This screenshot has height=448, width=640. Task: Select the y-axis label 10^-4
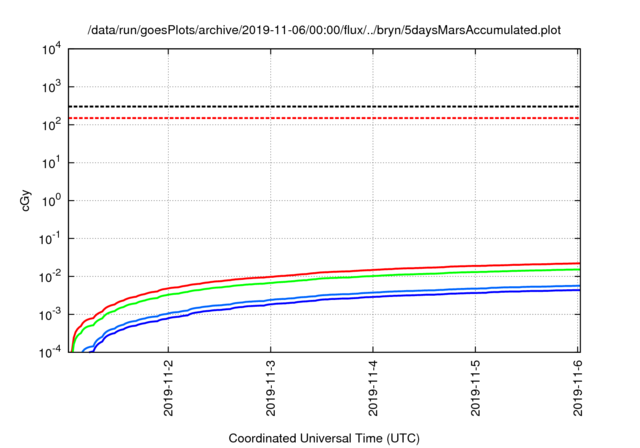point(50,352)
